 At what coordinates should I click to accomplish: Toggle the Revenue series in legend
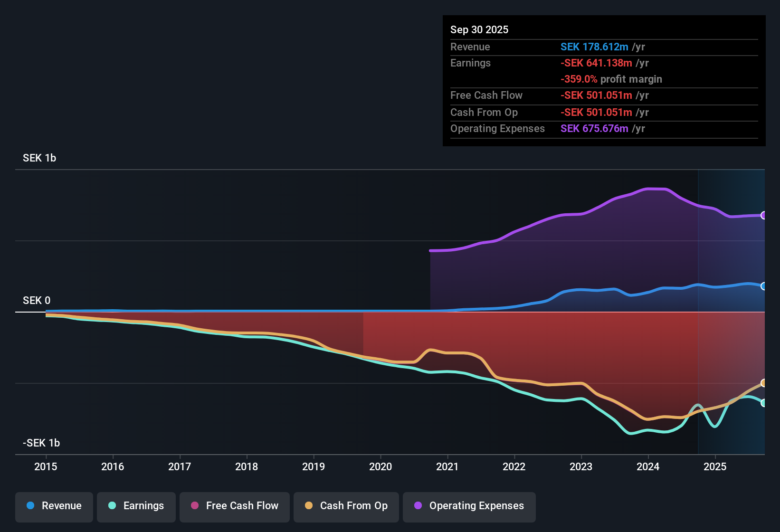coord(54,506)
